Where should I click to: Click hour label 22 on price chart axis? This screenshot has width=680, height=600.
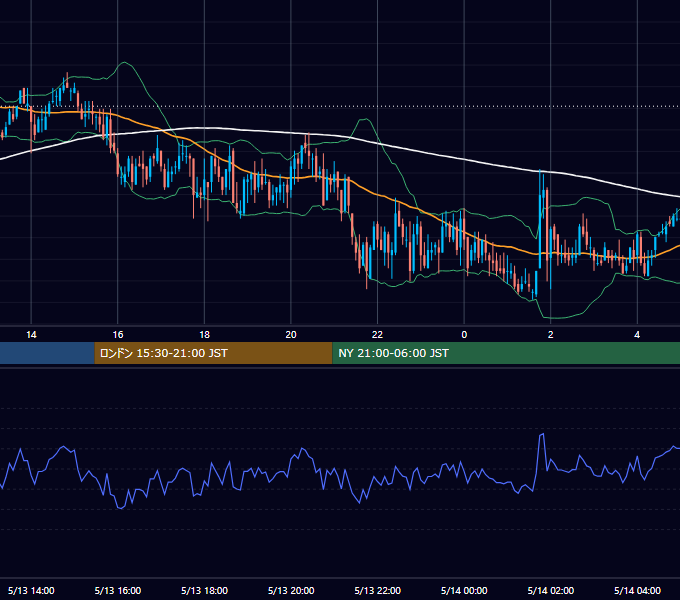pyautogui.click(x=377, y=335)
